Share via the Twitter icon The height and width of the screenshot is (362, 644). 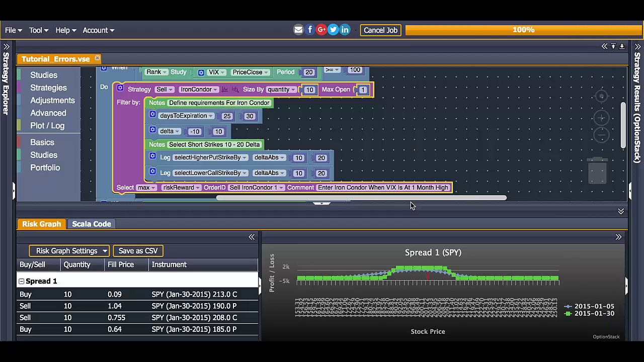click(333, 30)
